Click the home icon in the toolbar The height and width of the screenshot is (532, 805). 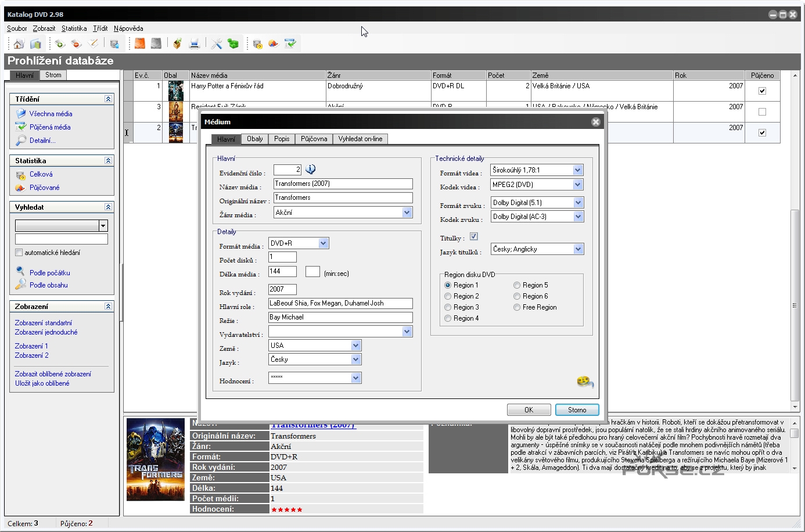coord(19,44)
